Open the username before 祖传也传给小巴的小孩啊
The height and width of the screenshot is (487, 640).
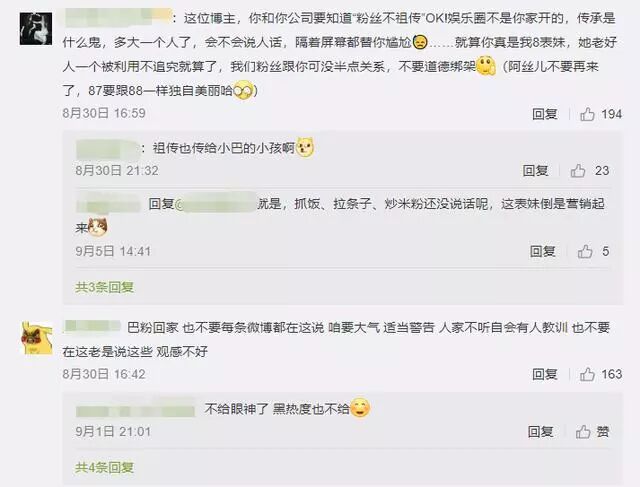coord(108,149)
